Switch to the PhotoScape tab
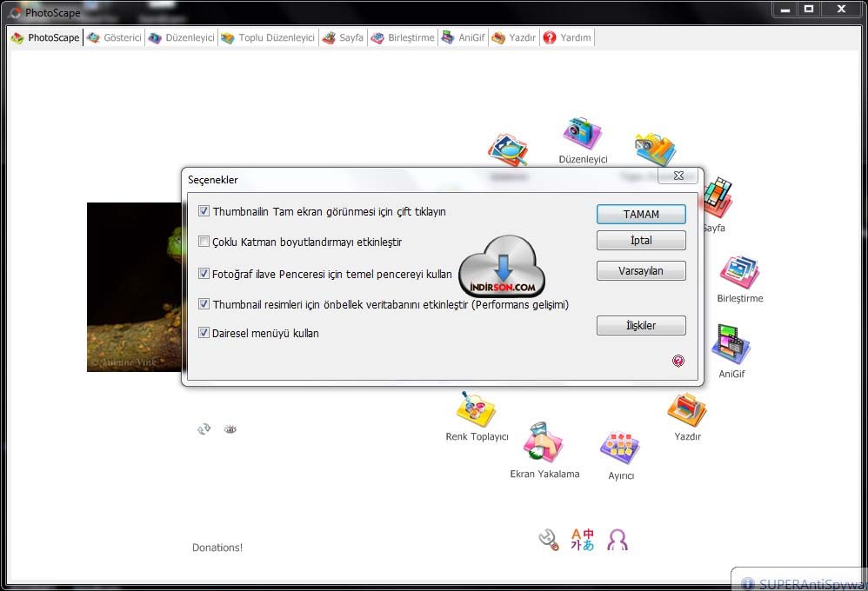The height and width of the screenshot is (591, 868). 46,37
